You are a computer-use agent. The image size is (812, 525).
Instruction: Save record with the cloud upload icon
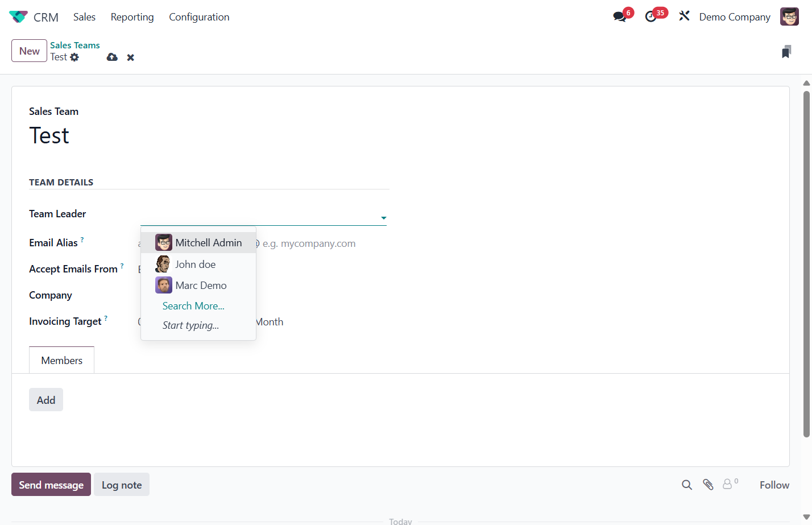click(112, 57)
